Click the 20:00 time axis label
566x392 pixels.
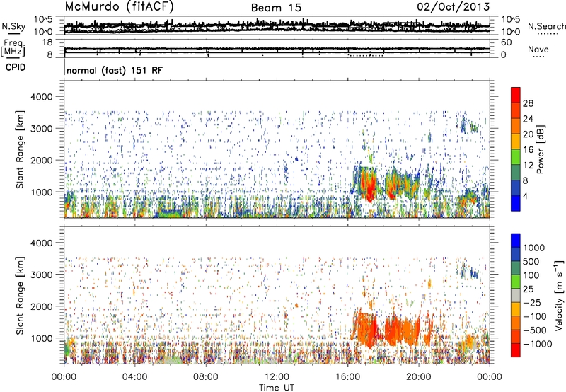click(x=418, y=377)
